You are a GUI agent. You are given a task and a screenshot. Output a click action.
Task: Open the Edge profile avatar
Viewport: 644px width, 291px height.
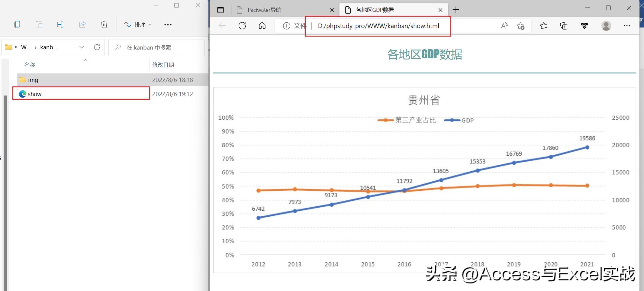606,26
